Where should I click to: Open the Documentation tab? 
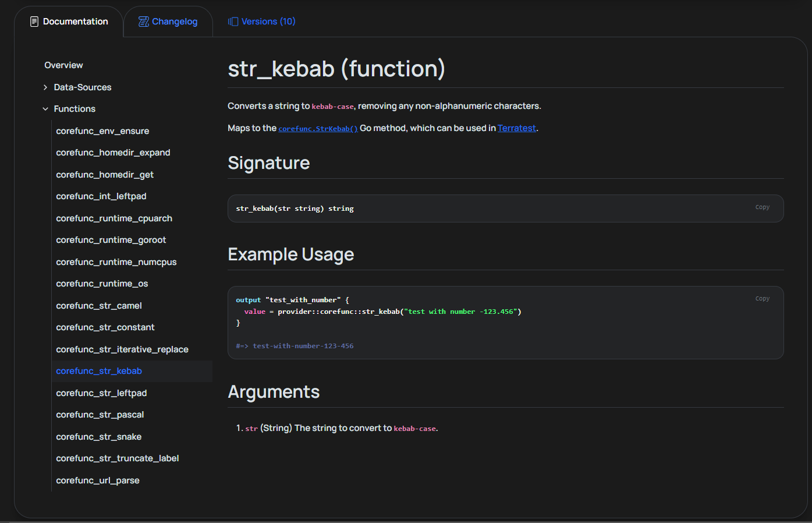click(x=69, y=22)
